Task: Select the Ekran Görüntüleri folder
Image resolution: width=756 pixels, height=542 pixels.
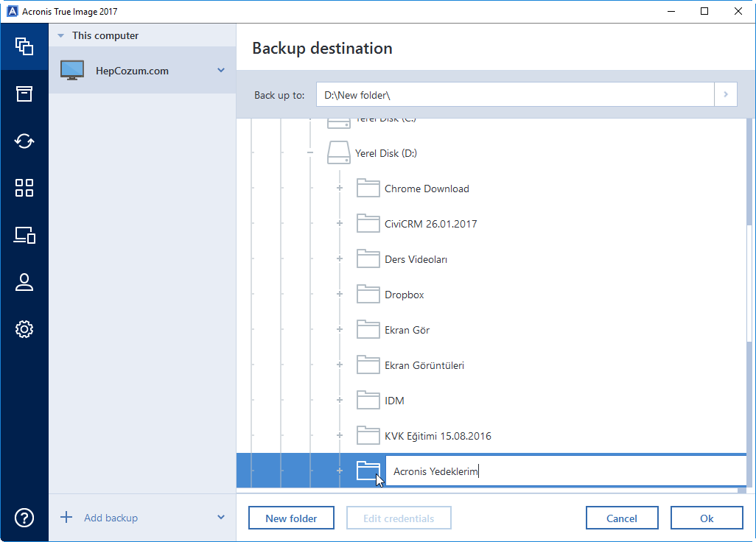Action: coord(424,365)
